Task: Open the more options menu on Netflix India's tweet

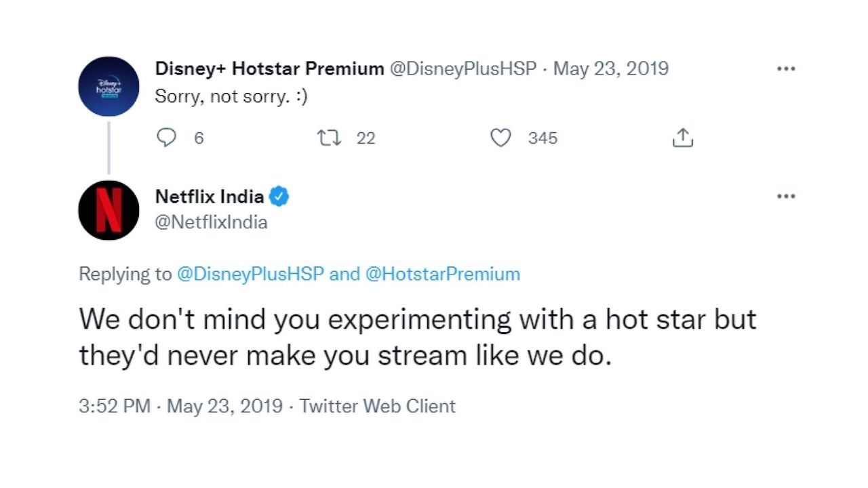Action: (x=786, y=196)
